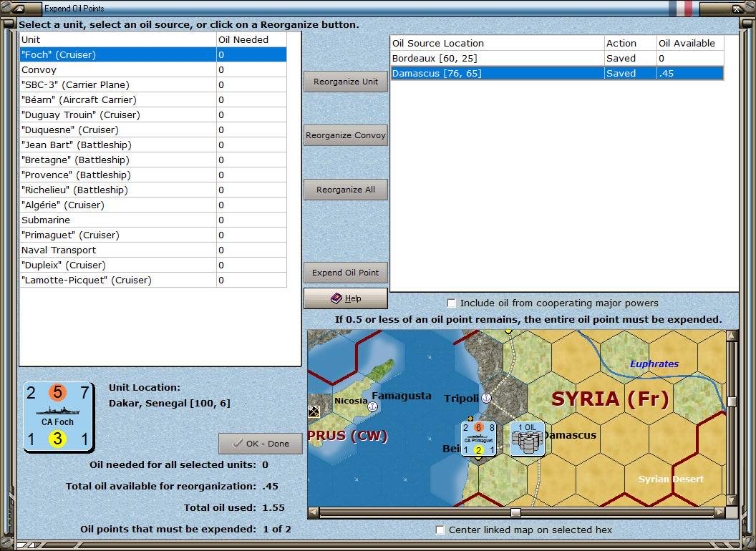The width and height of the screenshot is (756, 551).
Task: Click the resource icon west of Nicosia
Action: (314, 411)
